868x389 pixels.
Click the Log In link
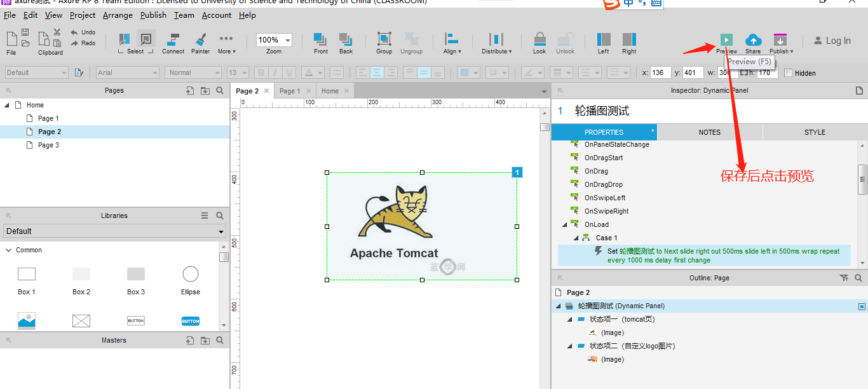832,41
